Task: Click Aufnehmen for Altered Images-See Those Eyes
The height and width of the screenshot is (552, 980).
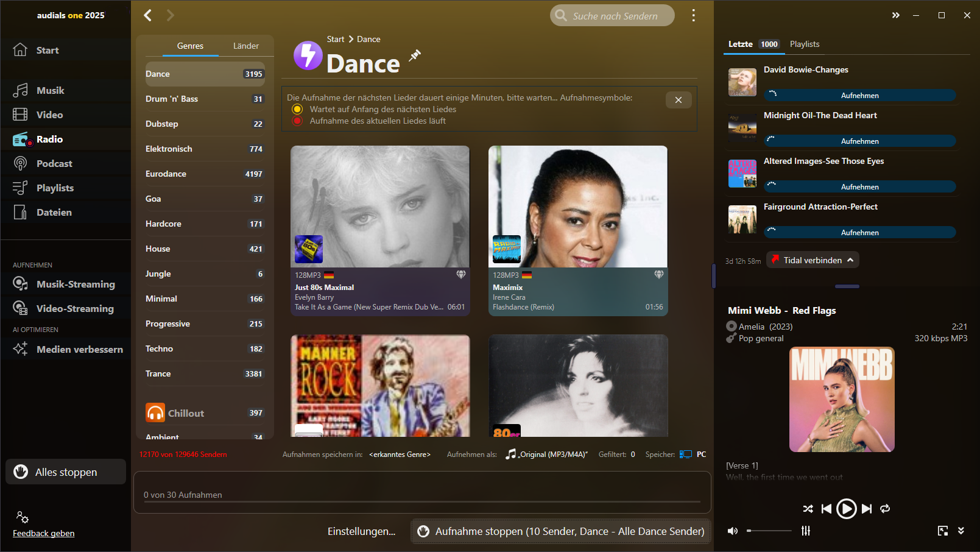Action: tap(859, 186)
